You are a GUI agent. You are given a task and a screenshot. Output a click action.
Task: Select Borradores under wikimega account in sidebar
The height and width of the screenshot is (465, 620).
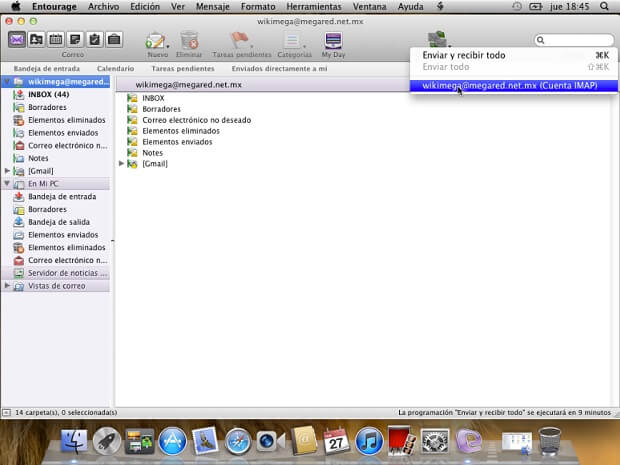pyautogui.click(x=55, y=107)
